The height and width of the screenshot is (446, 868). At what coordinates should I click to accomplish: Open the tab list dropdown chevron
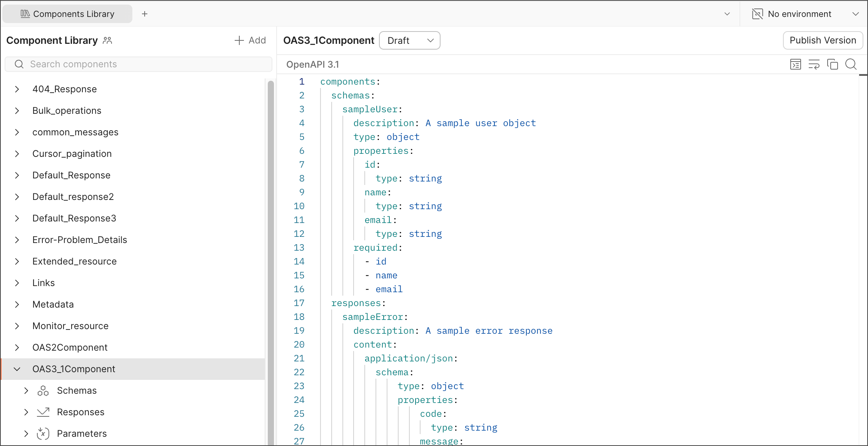727,14
